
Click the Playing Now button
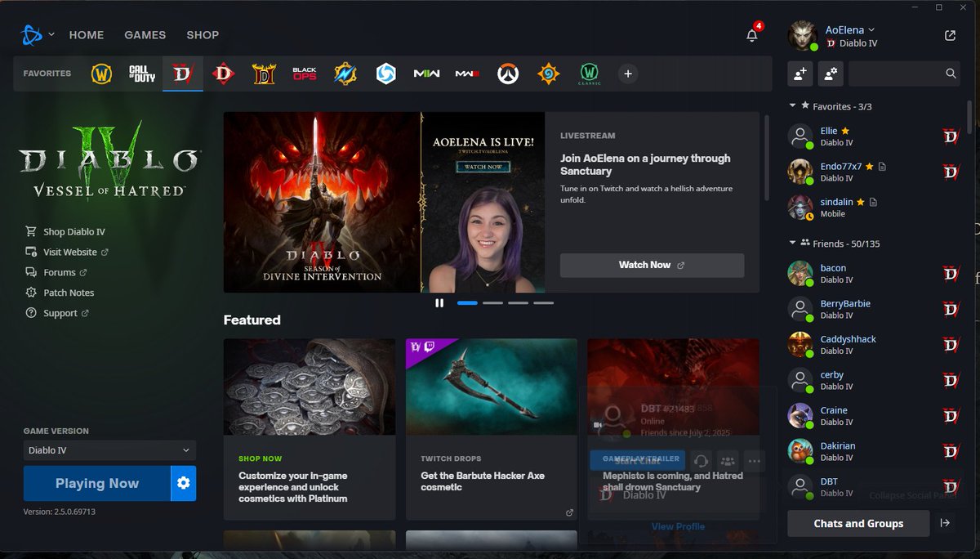tap(96, 483)
